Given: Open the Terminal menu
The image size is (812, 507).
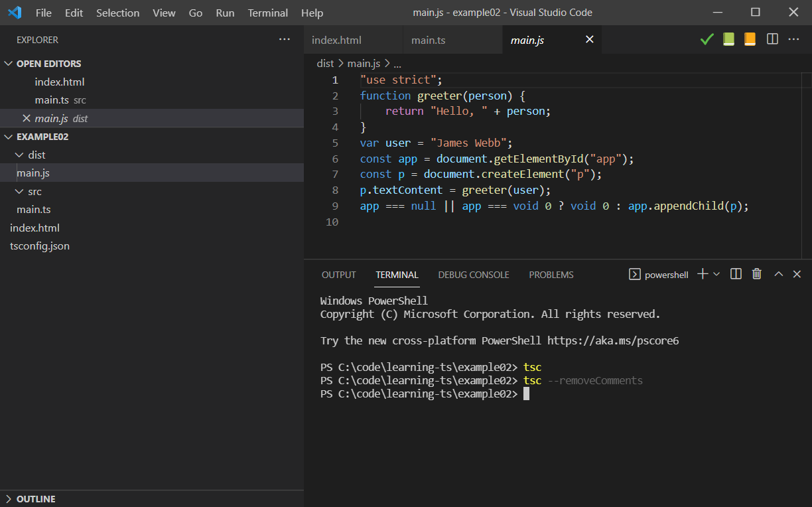Looking at the screenshot, I should pyautogui.click(x=268, y=13).
